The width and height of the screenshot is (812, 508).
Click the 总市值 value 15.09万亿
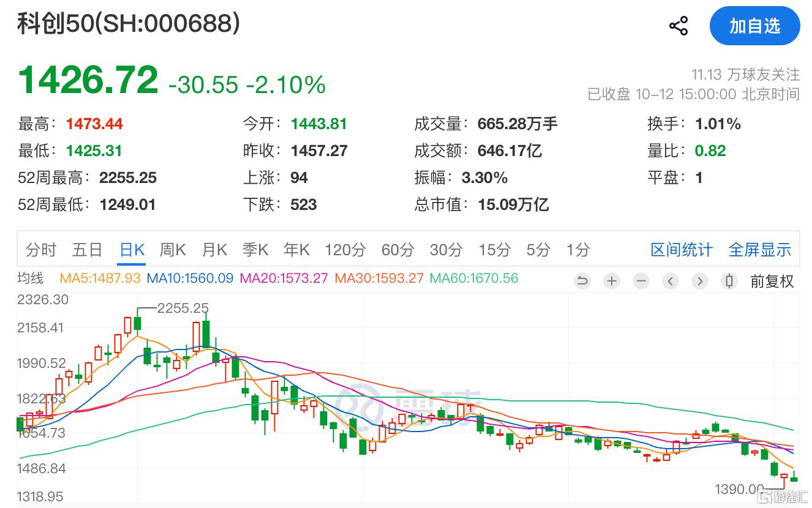click(x=513, y=204)
